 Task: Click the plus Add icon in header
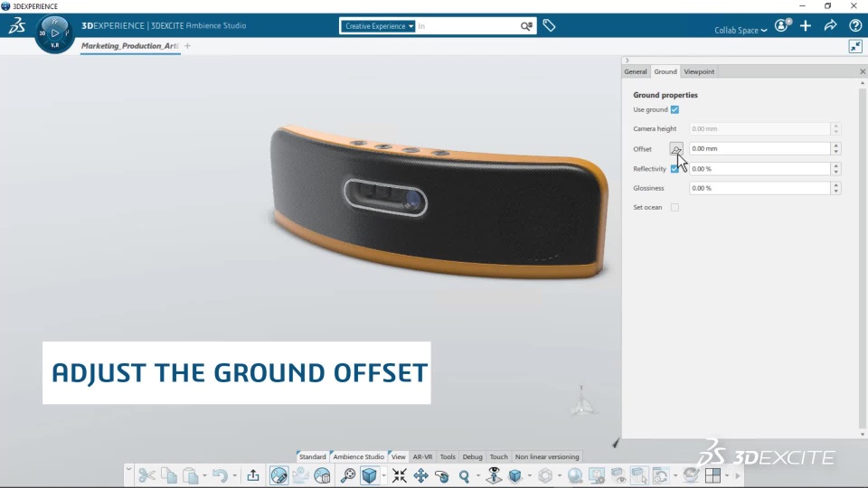pyautogui.click(x=806, y=25)
